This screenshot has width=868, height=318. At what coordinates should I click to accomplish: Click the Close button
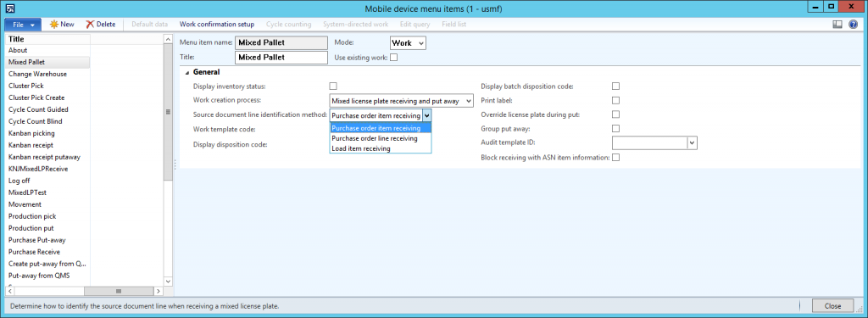click(832, 306)
